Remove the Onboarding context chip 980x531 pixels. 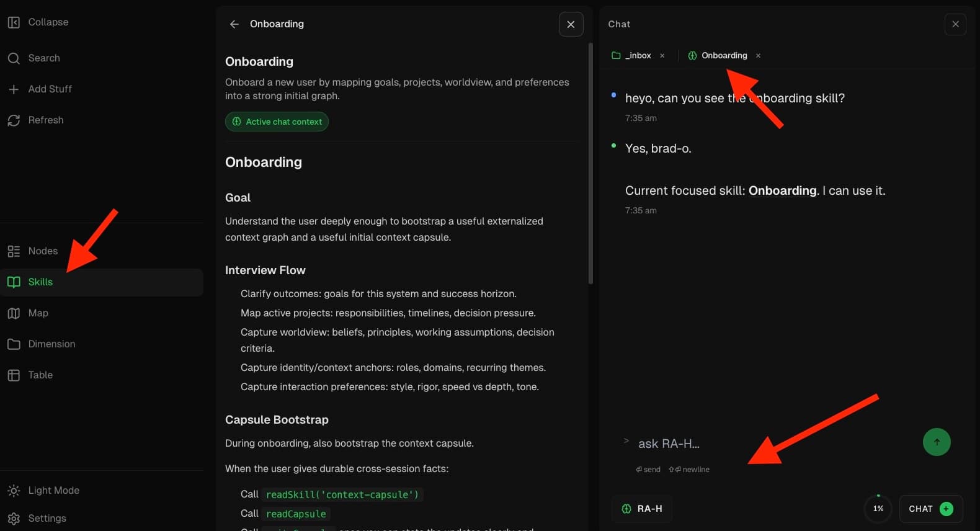758,56
